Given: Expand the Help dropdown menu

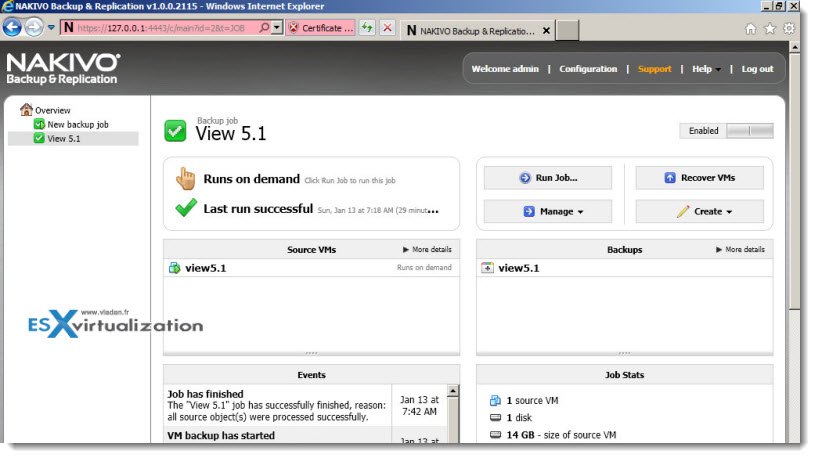Looking at the screenshot, I should tap(706, 69).
